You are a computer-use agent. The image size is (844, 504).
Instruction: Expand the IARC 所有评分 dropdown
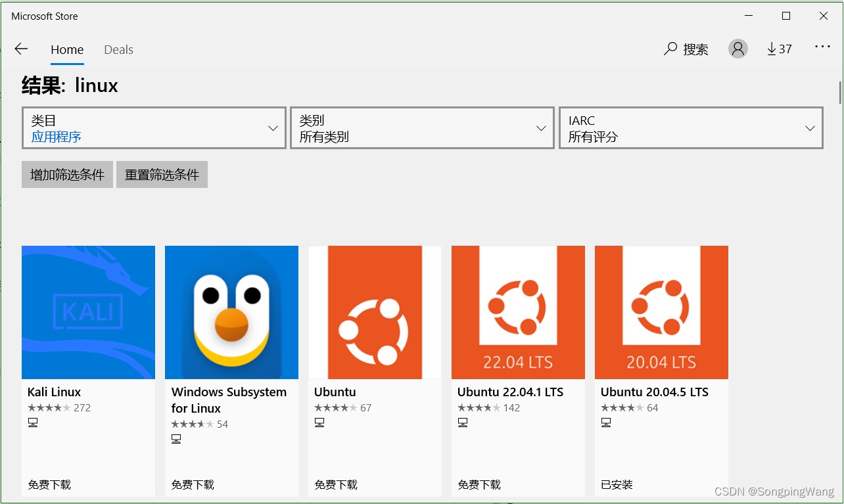(691, 128)
